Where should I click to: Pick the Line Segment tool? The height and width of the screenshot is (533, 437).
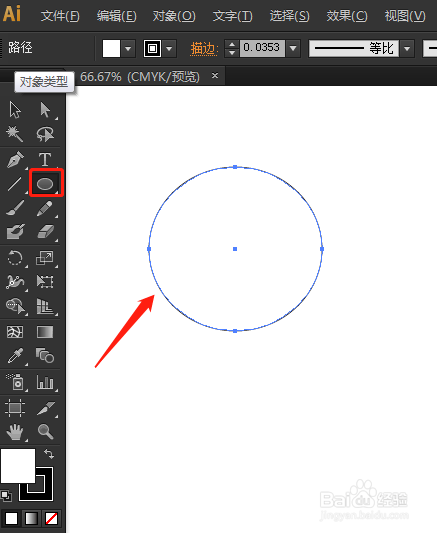point(15,184)
